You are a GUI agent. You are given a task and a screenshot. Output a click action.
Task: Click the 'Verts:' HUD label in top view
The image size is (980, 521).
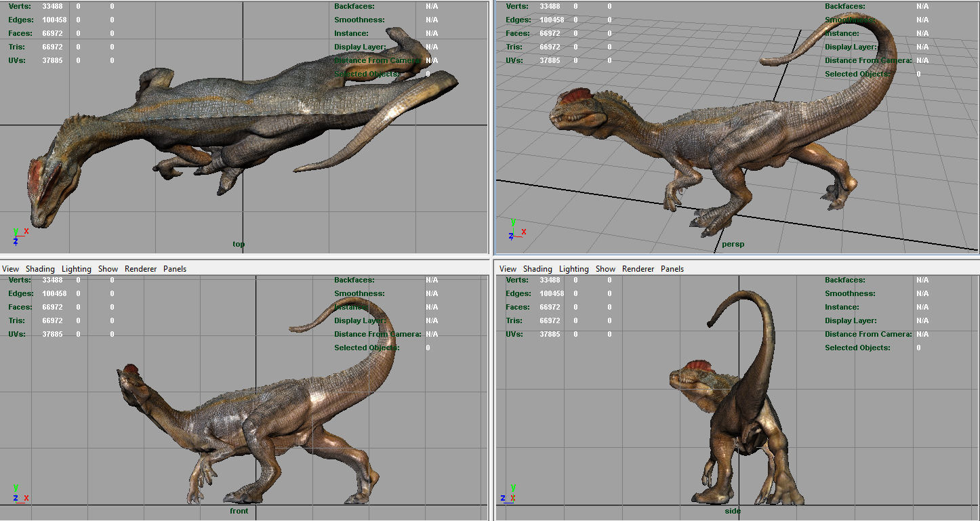click(x=20, y=6)
